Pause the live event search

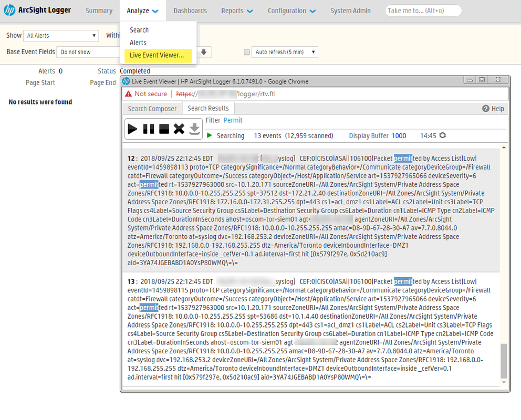(148, 129)
